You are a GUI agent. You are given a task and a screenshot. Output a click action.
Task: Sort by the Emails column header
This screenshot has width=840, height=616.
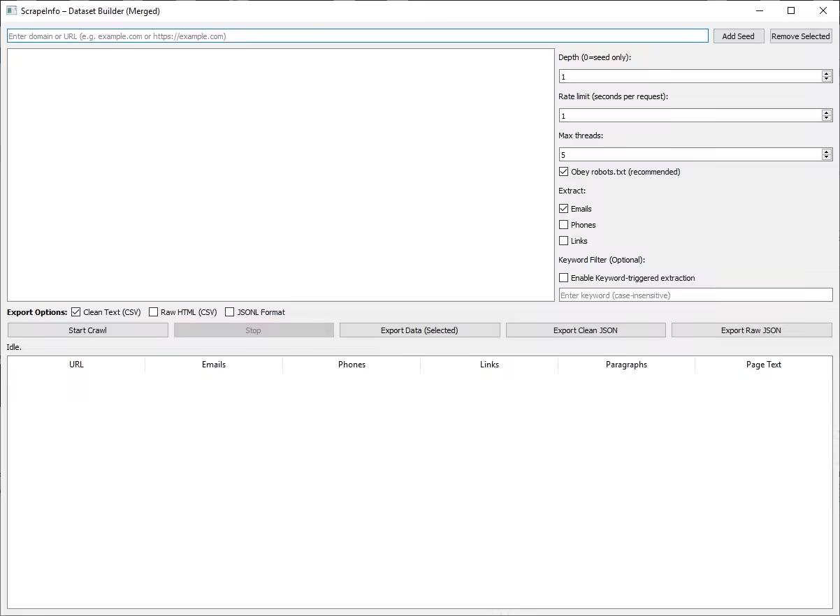(x=214, y=365)
